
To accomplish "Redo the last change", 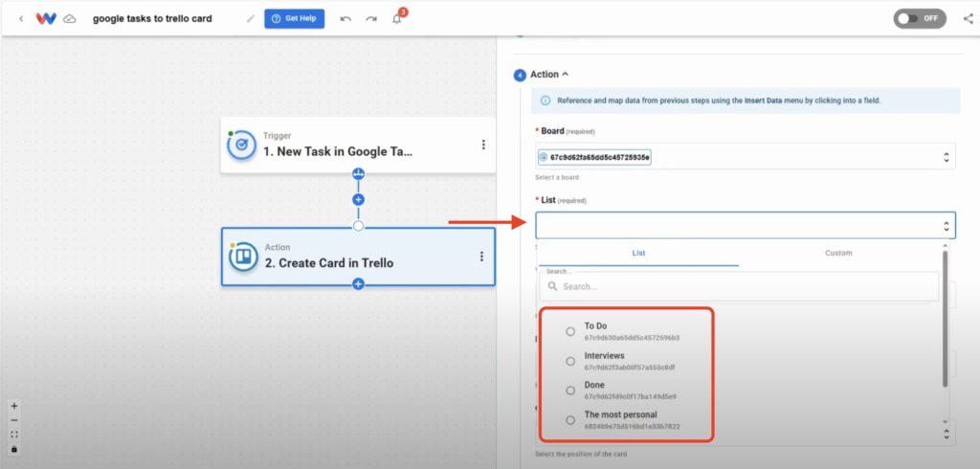I will pyautogui.click(x=371, y=19).
